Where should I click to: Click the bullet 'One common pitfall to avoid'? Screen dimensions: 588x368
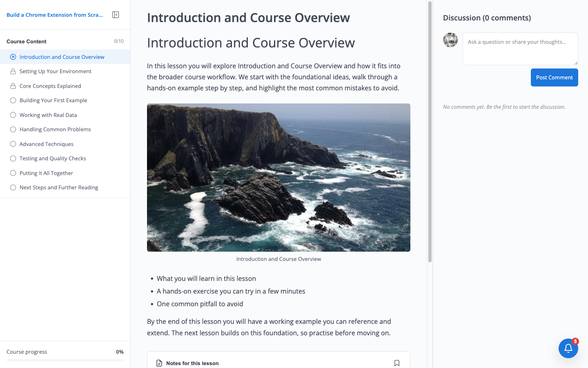200,304
